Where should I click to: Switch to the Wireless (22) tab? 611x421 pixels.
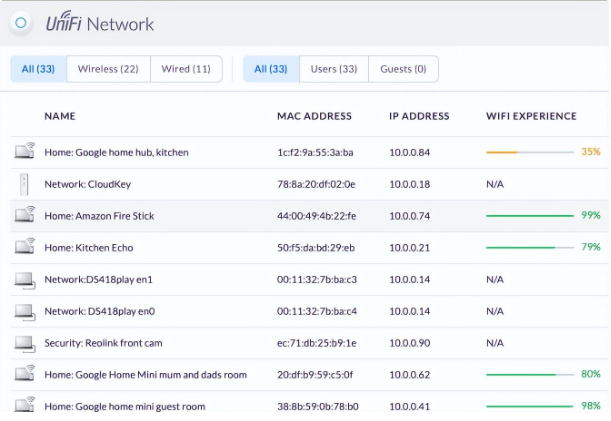(x=108, y=69)
